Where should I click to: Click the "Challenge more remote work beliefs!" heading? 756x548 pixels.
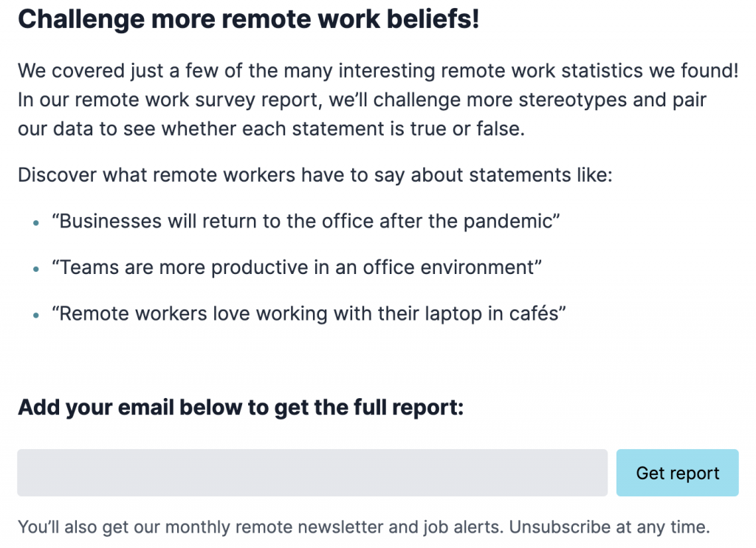point(249,18)
